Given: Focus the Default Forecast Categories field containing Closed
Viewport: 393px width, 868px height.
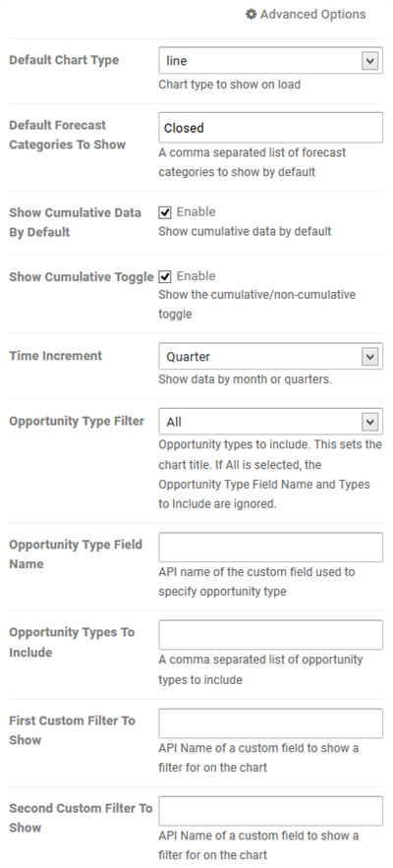Looking at the screenshot, I should [270, 128].
